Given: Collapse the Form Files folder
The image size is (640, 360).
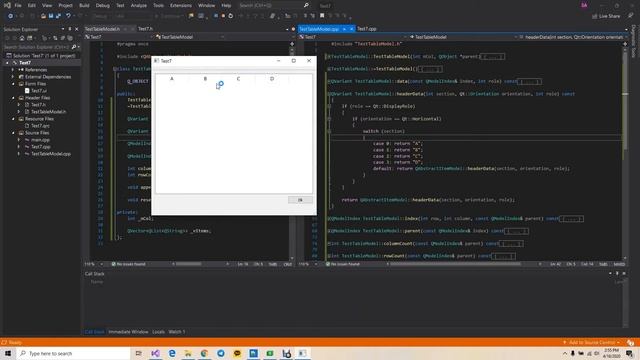Looking at the screenshot, I should pyautogui.click(x=13, y=84).
